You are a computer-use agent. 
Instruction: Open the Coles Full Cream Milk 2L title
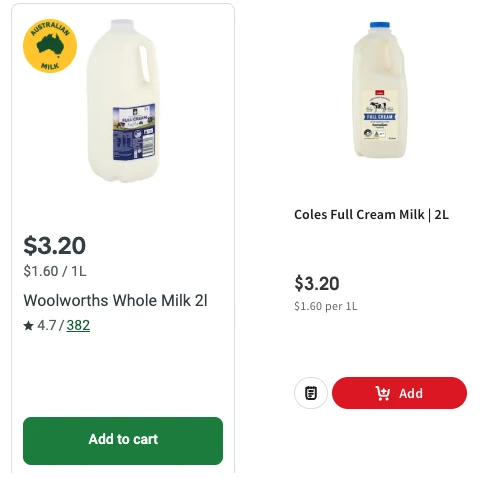pos(371,214)
